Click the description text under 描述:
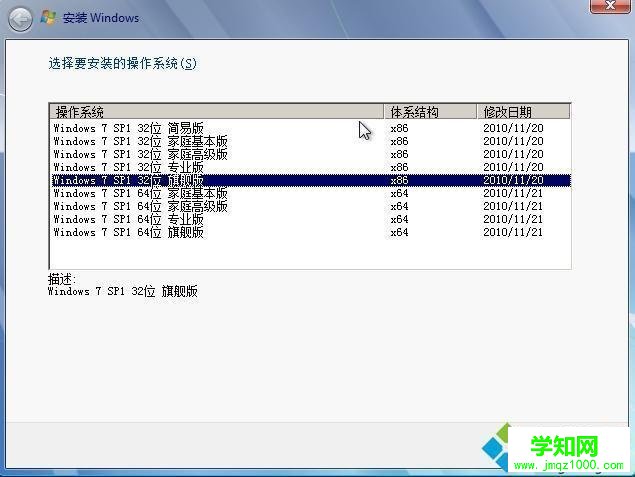The height and width of the screenshot is (477, 635). click(122, 291)
